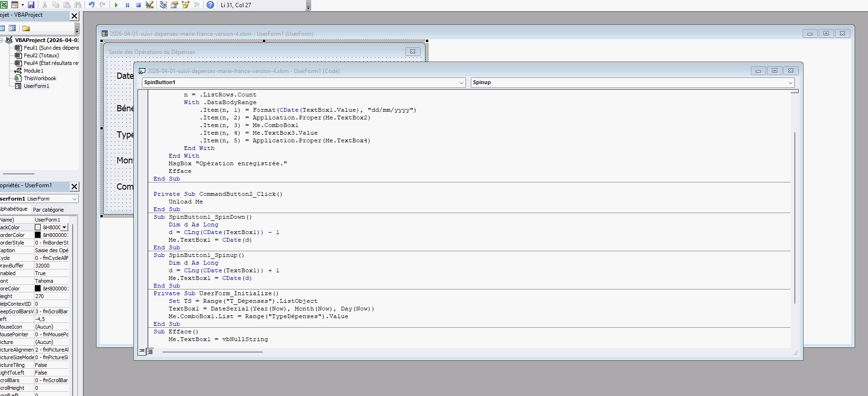Click the Caption property value field

click(52, 250)
